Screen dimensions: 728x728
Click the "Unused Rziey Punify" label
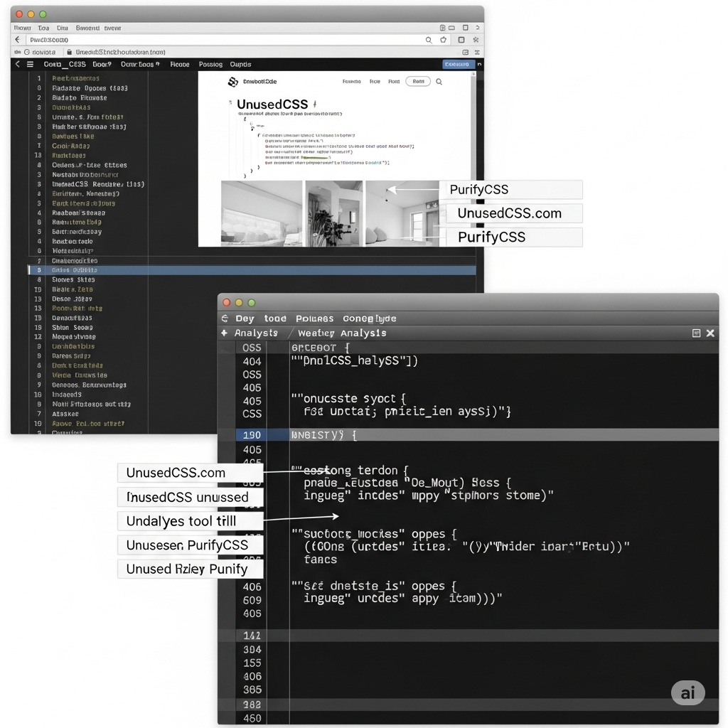coord(191,569)
